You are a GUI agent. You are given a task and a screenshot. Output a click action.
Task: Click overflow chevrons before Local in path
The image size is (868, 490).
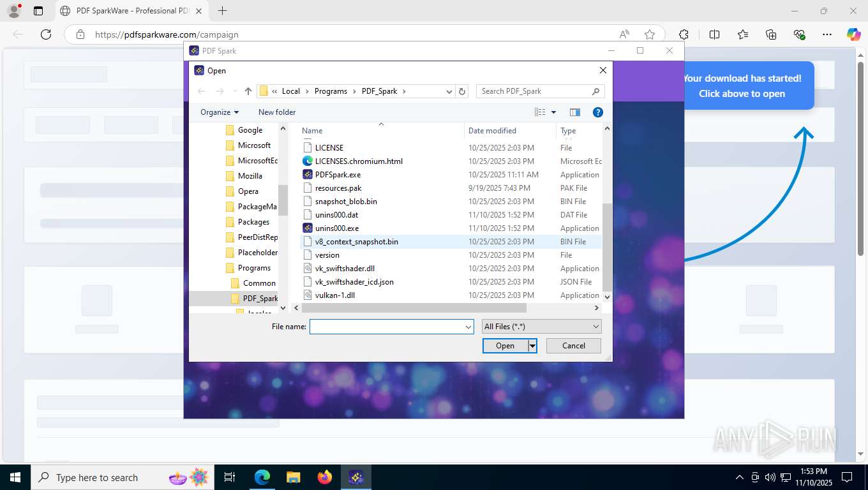pyautogui.click(x=274, y=91)
